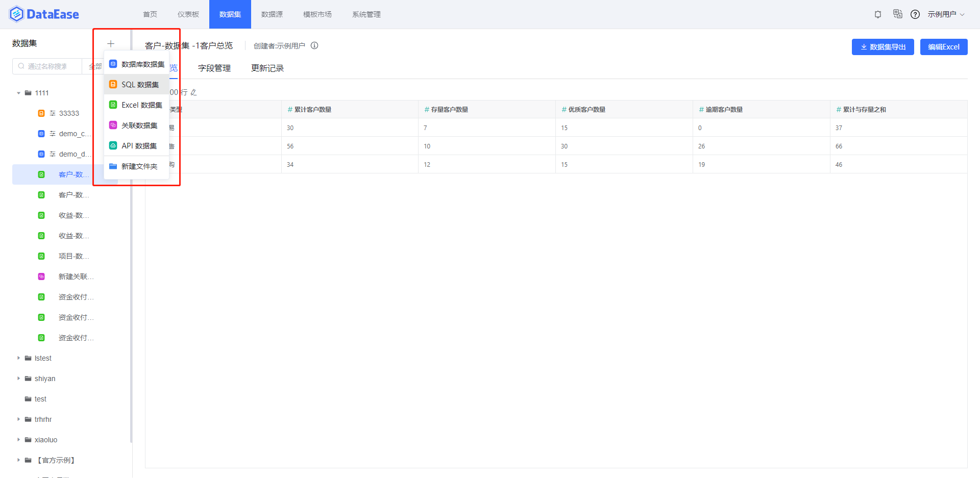Viewport: 980px width, 478px height.
Task: Expand the trhrhr folder arrow
Action: point(18,419)
